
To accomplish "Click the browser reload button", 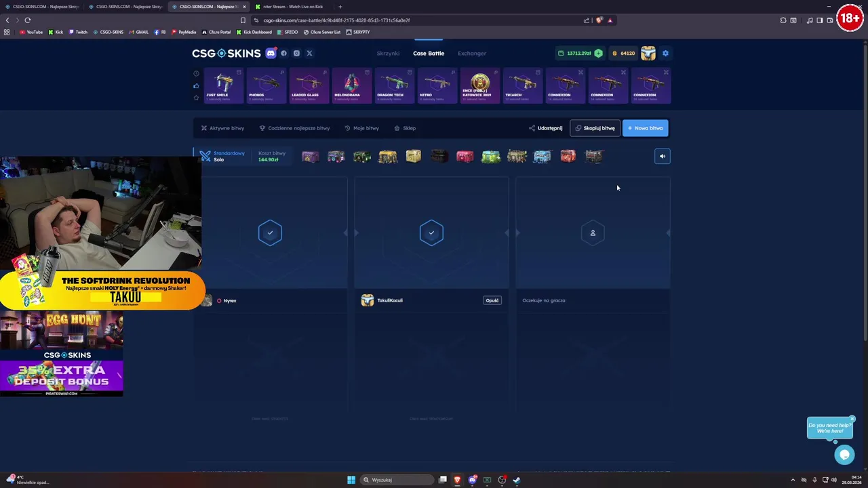I will click(x=28, y=20).
